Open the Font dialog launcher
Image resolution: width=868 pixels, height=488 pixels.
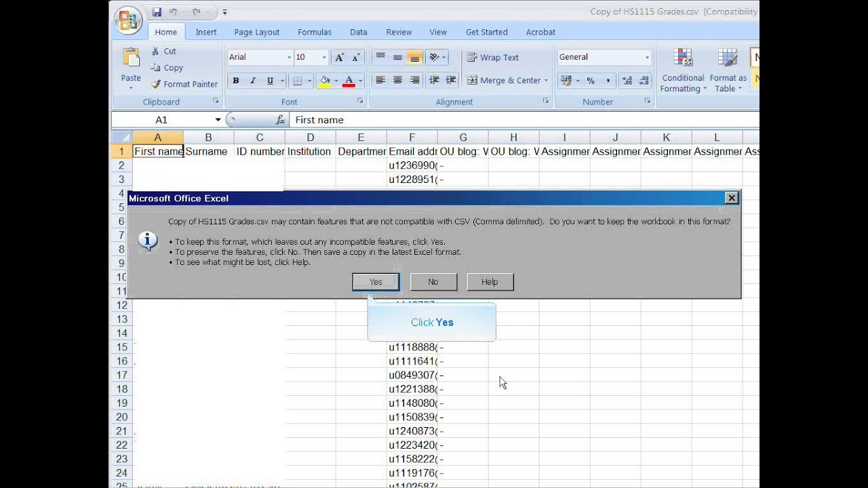360,101
